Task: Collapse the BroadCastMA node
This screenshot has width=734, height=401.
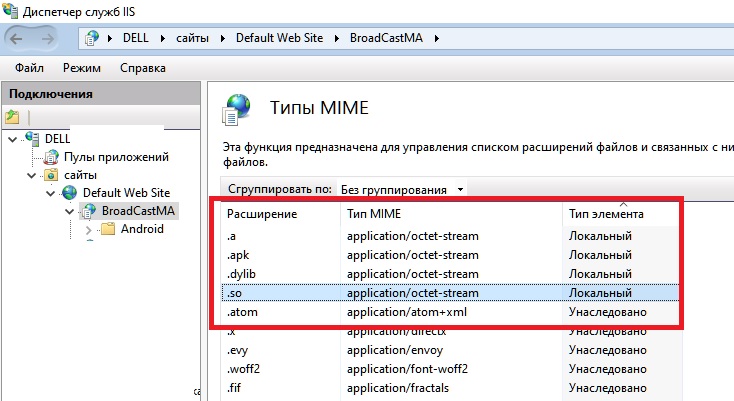Action: click(x=69, y=211)
